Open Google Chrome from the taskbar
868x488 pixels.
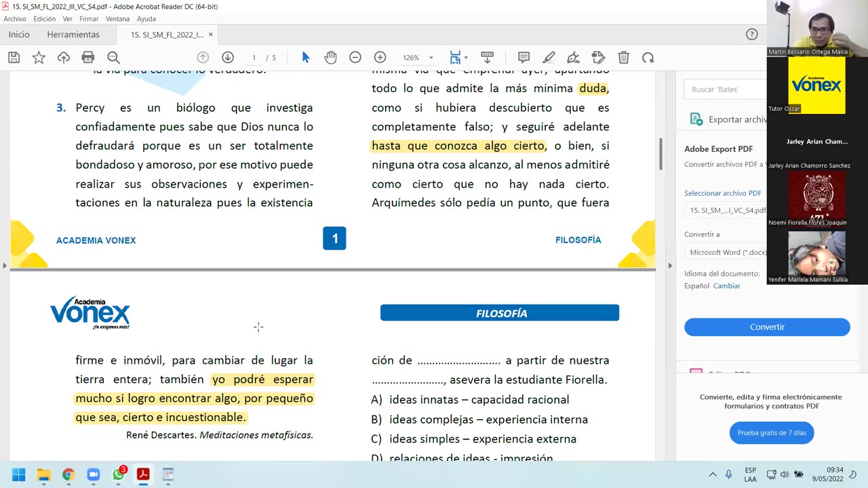point(68,474)
